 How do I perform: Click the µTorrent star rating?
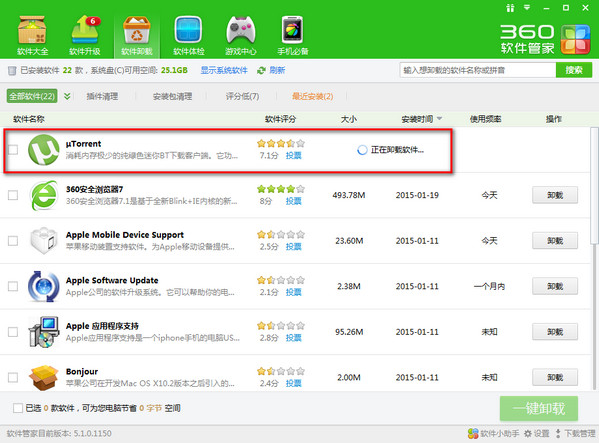click(281, 143)
